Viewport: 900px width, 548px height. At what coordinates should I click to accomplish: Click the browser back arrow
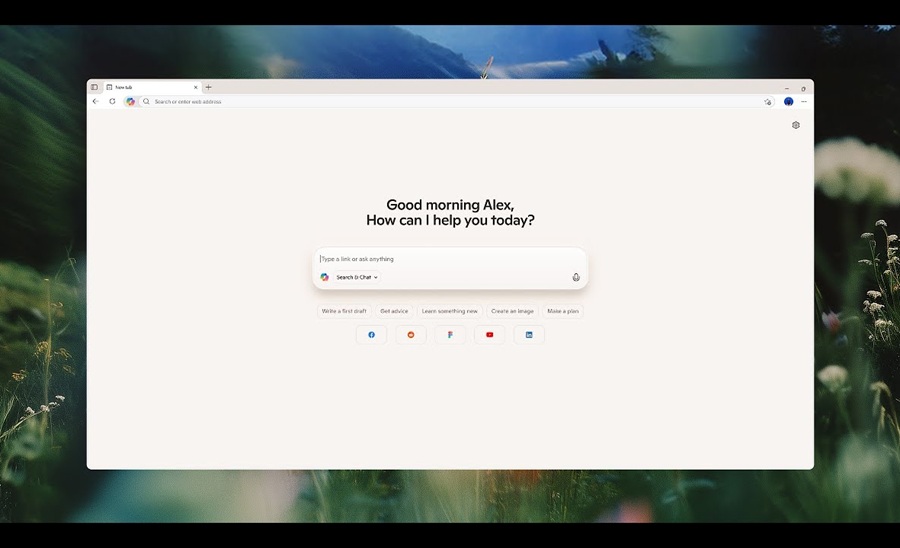[96, 101]
